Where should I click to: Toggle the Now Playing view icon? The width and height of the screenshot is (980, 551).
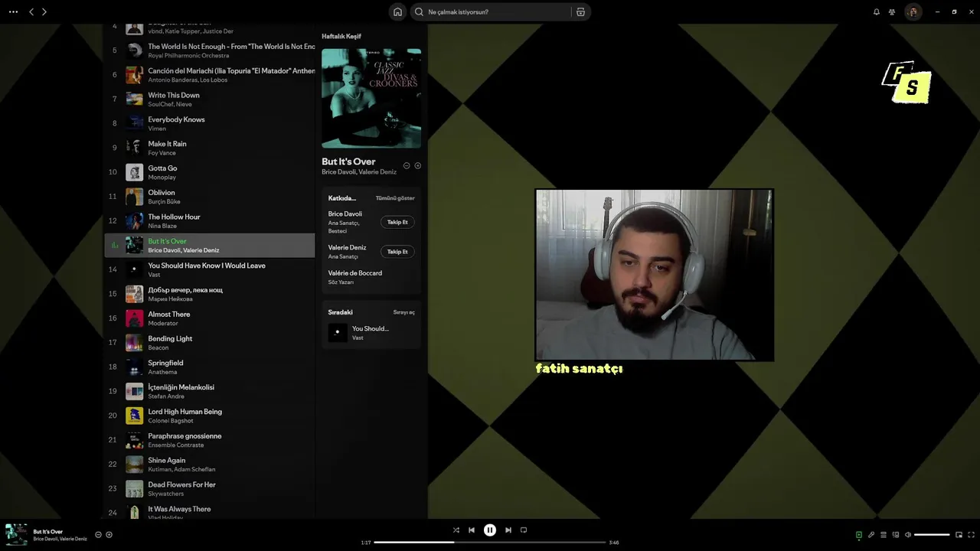coord(859,535)
